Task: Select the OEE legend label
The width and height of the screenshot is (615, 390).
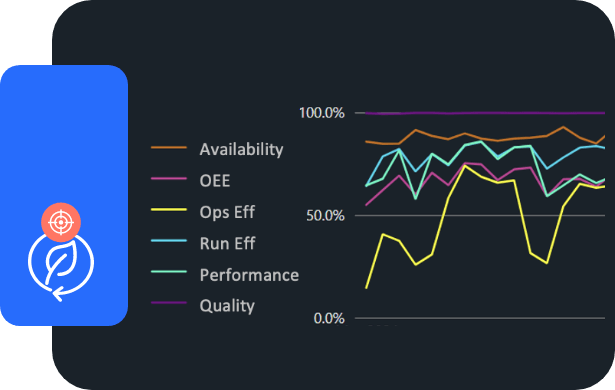Action: 215,181
